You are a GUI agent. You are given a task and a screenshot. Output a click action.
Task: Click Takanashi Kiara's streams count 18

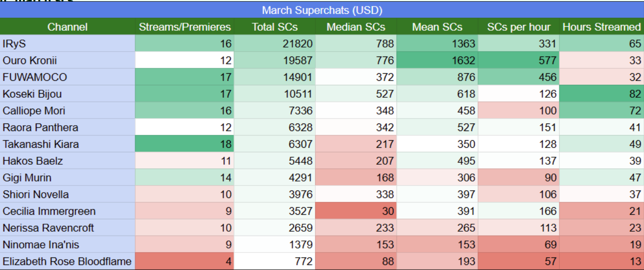pos(185,144)
